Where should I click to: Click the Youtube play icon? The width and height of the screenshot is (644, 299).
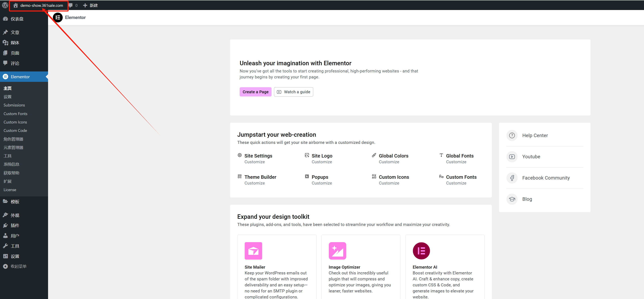click(512, 157)
